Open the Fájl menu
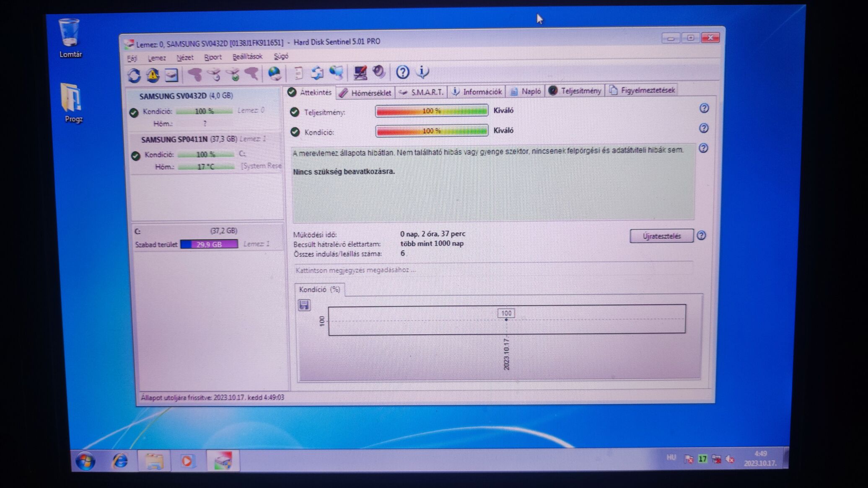 (132, 58)
